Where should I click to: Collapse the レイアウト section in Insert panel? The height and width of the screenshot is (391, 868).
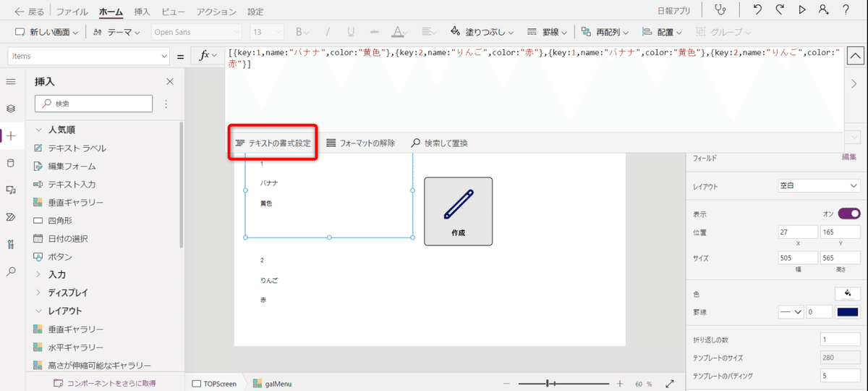click(39, 311)
